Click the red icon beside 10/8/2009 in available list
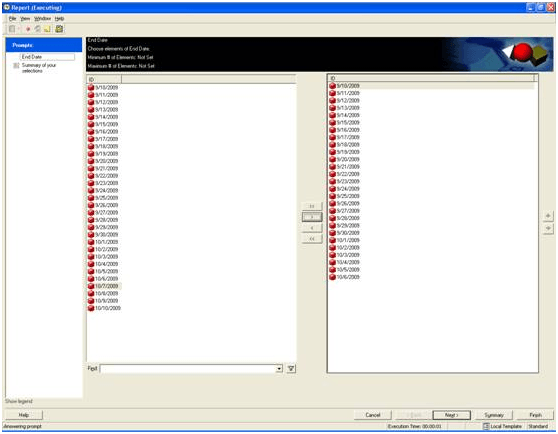 coord(91,293)
